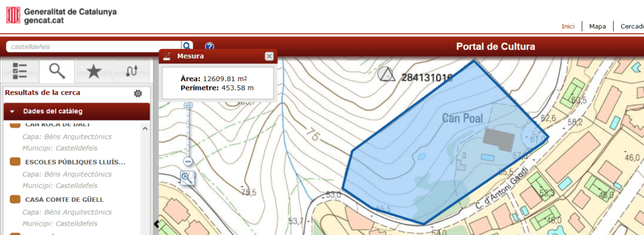
Task: Open the favorites star tab
Action: (94, 71)
